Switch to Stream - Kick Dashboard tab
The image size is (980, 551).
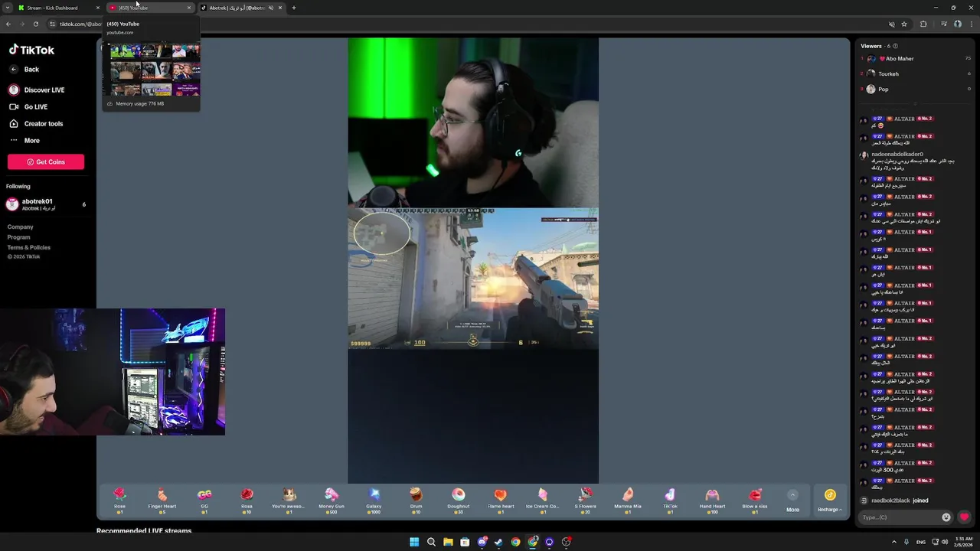tap(57, 8)
